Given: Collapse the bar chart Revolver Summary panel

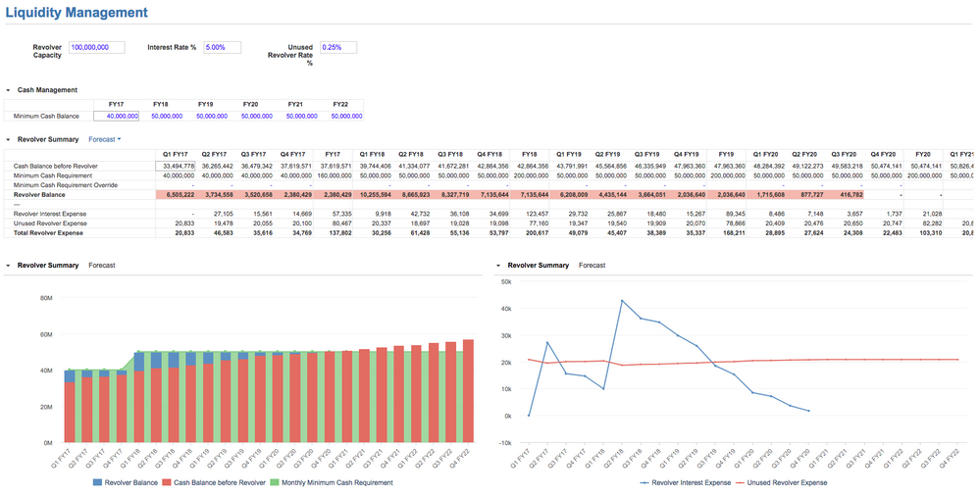Looking at the screenshot, I should pos(8,265).
